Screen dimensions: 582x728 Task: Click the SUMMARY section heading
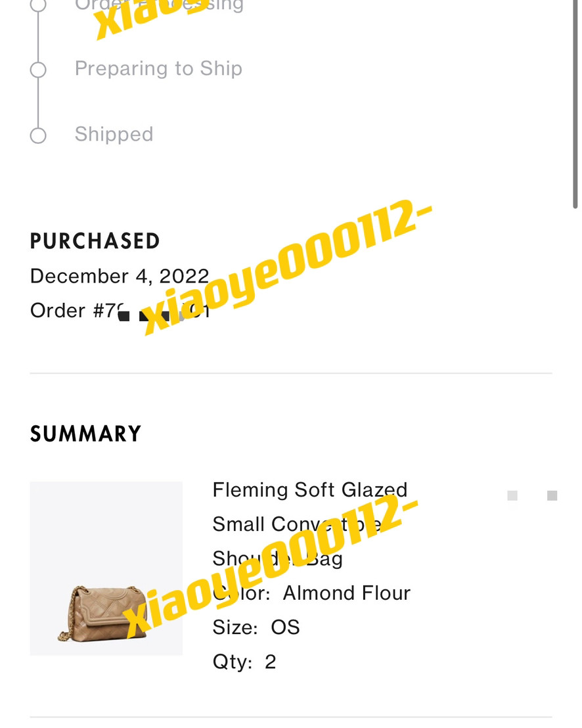pos(85,434)
